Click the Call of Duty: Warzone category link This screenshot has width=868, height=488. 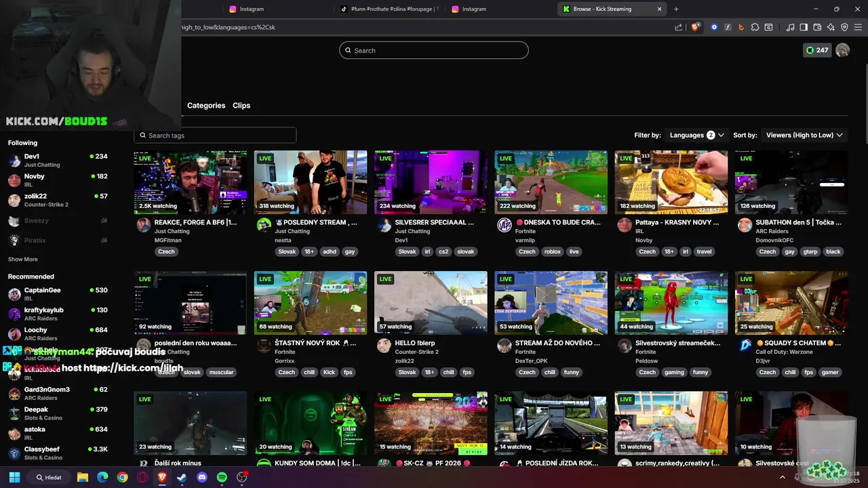pyautogui.click(x=787, y=352)
